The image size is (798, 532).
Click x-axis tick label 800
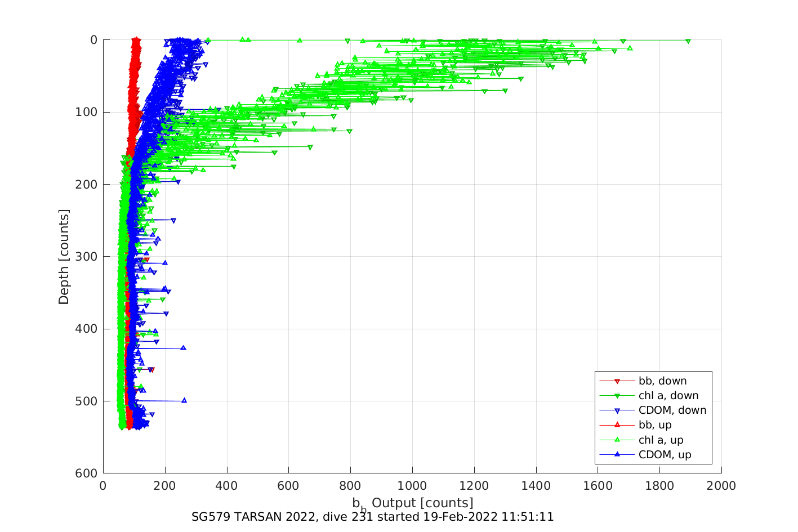click(x=350, y=486)
